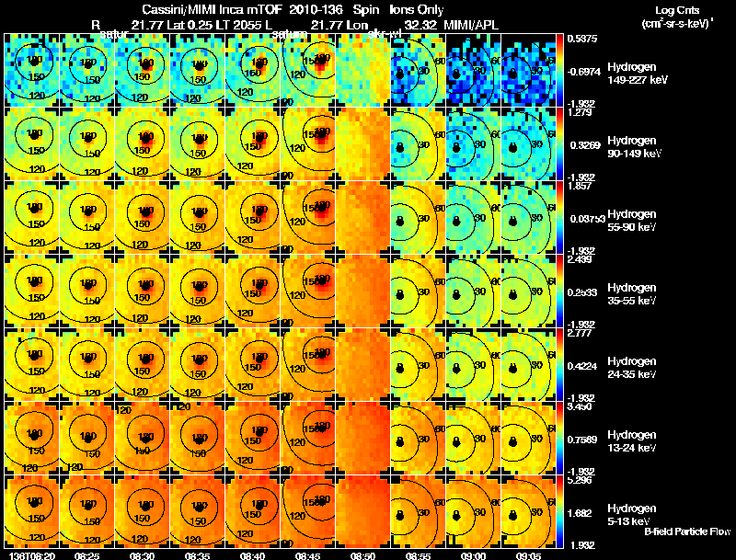Open the 08:25 image in the 13-24 keV row
This screenshot has height=560, width=736.
[86, 438]
